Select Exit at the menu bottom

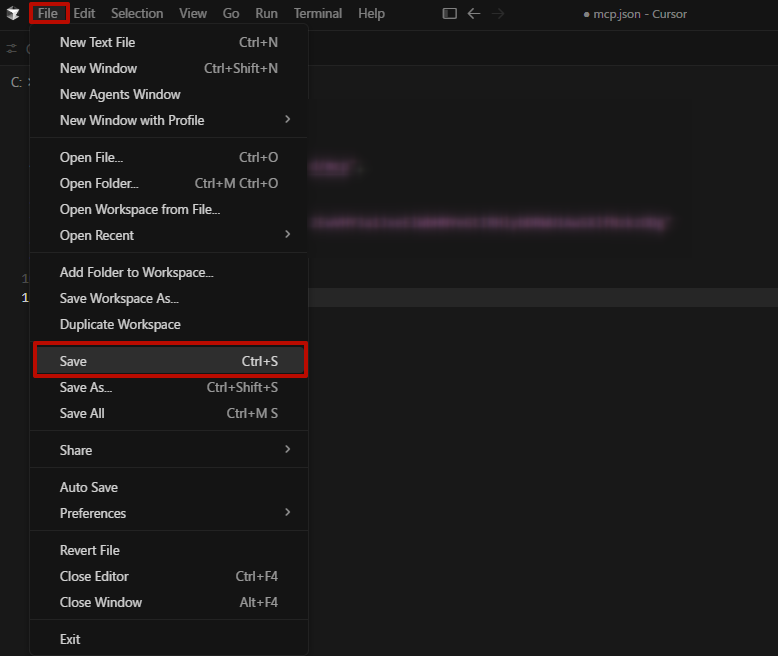[70, 639]
